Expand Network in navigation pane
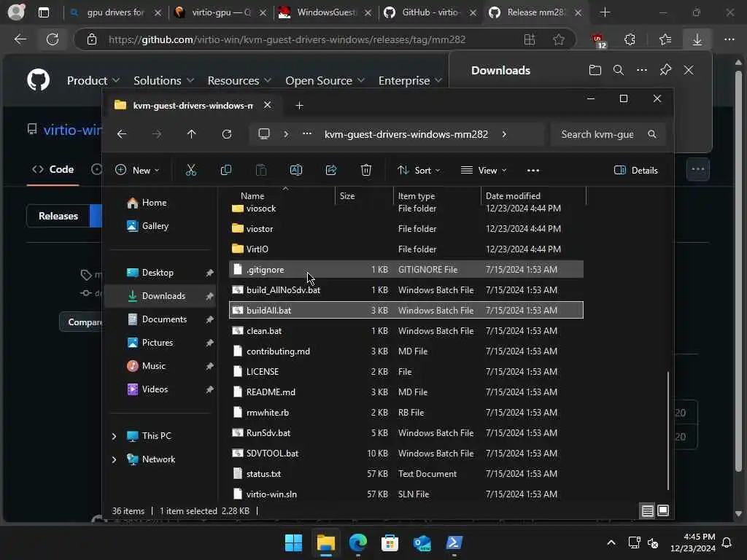747x560 pixels. (x=115, y=459)
